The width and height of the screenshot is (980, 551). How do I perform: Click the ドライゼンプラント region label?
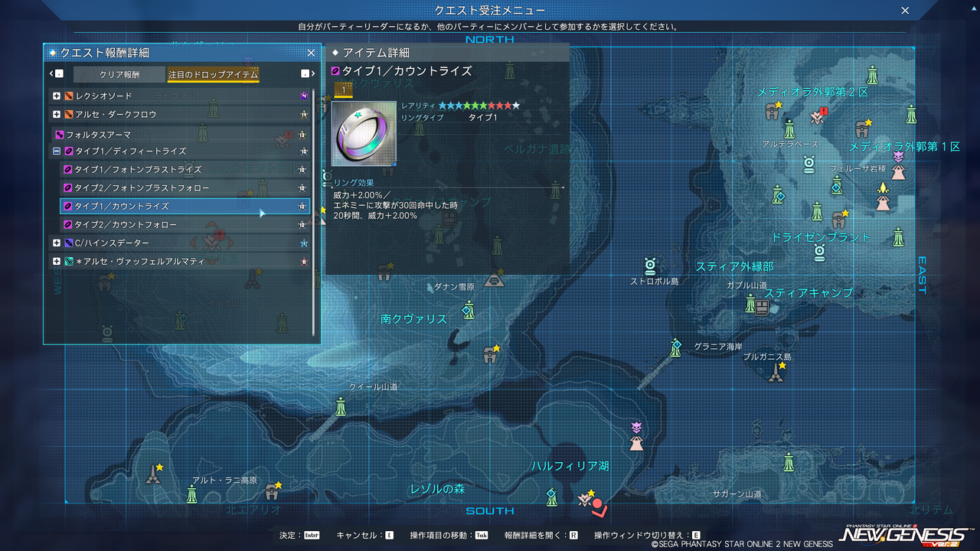[822, 237]
